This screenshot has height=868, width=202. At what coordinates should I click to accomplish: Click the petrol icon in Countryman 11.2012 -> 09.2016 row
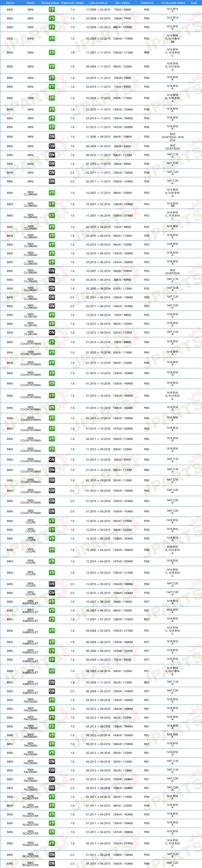(52, 450)
